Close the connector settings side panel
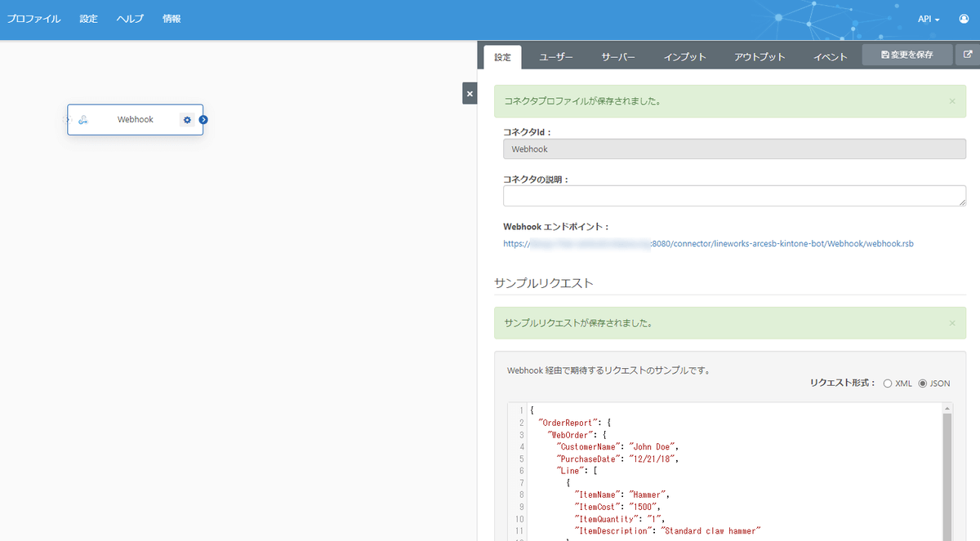The image size is (980, 541). [x=470, y=93]
